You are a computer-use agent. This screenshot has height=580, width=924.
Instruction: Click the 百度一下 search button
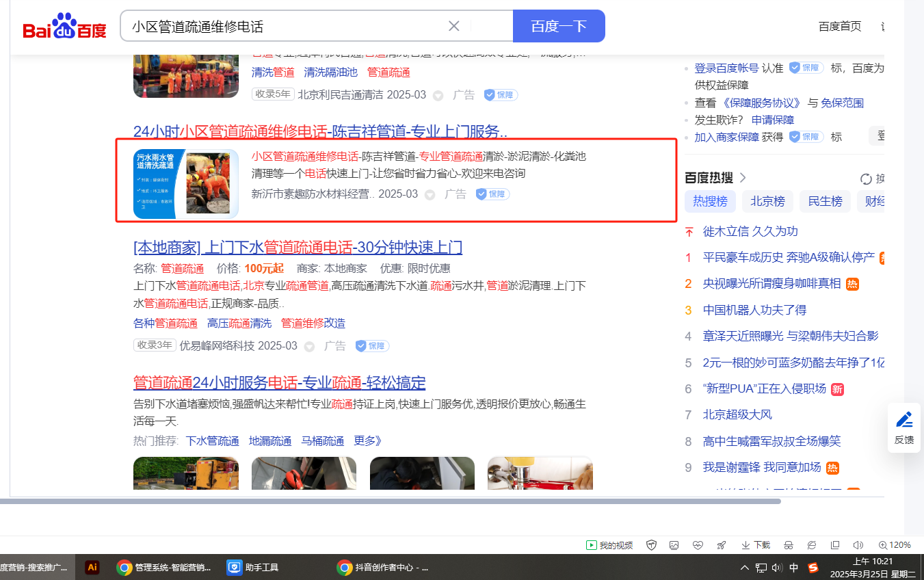pos(559,26)
